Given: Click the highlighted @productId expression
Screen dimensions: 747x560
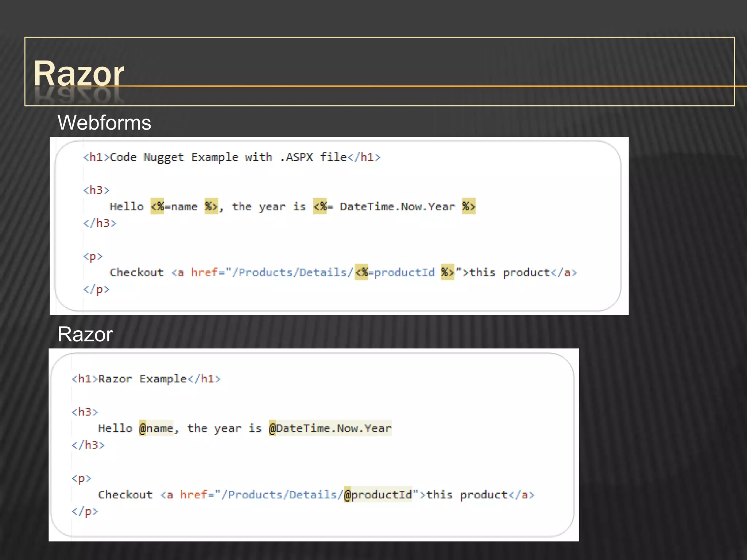Looking at the screenshot, I should [378, 494].
